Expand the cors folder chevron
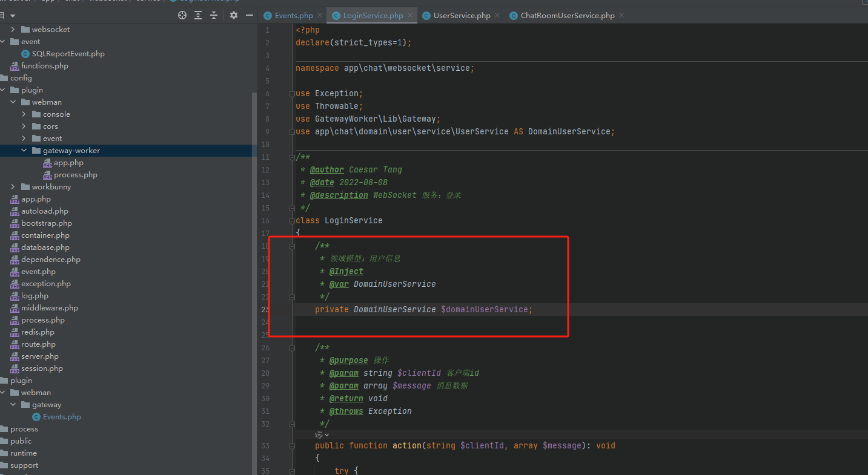868x475 pixels. [24, 126]
